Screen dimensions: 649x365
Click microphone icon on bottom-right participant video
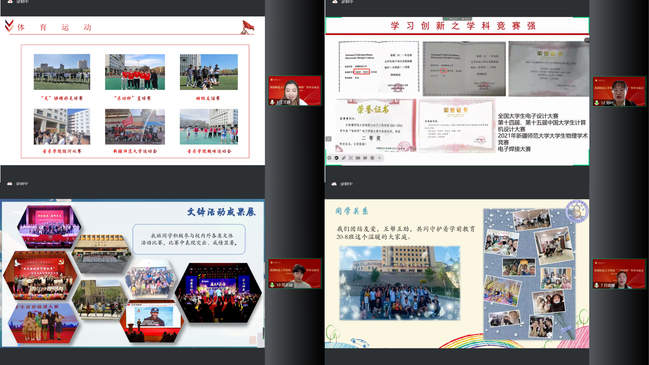596,286
